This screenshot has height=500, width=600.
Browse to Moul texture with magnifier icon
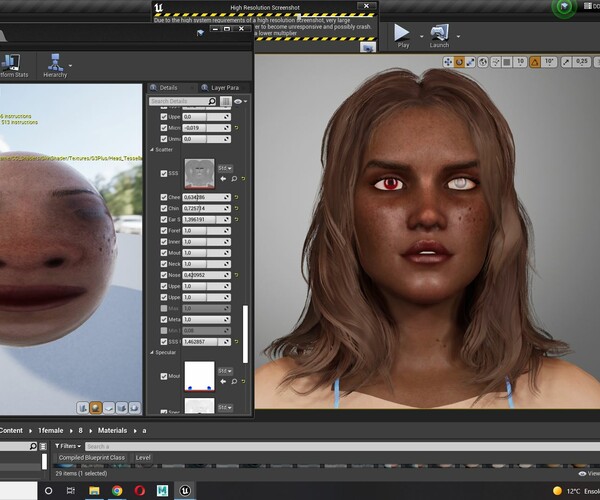coord(234,381)
